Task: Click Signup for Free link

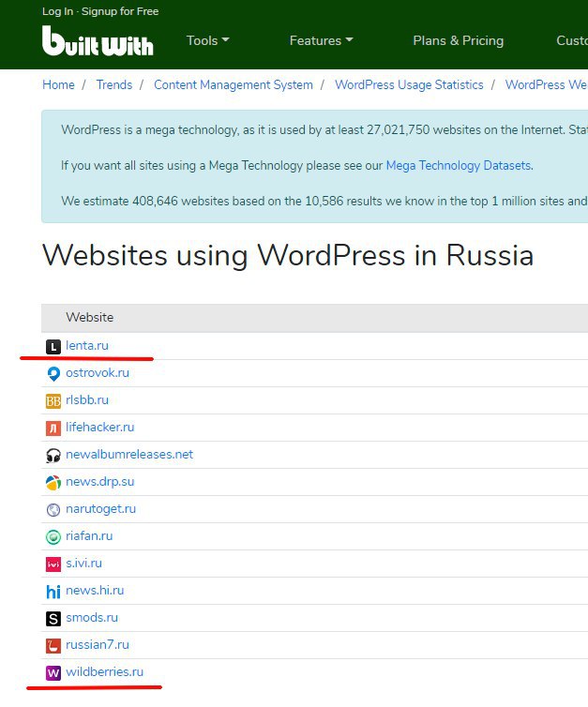Action: tap(120, 11)
